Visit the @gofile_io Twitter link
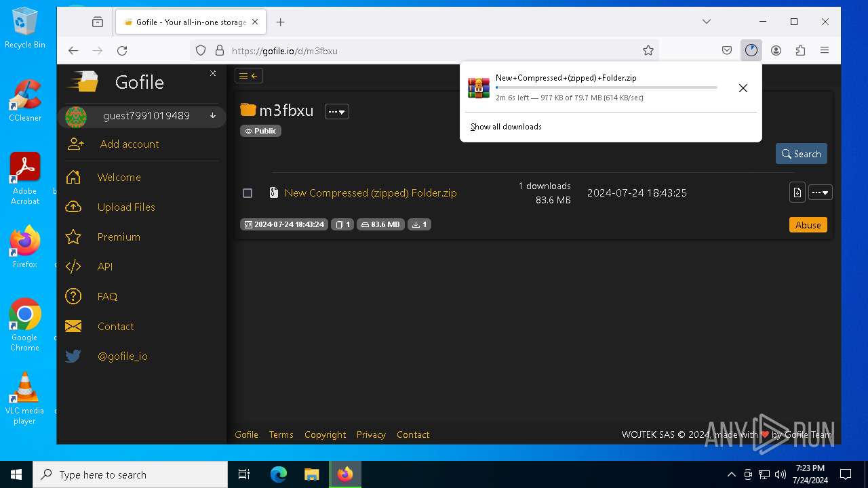Image resolution: width=868 pixels, height=488 pixels. [x=122, y=356]
